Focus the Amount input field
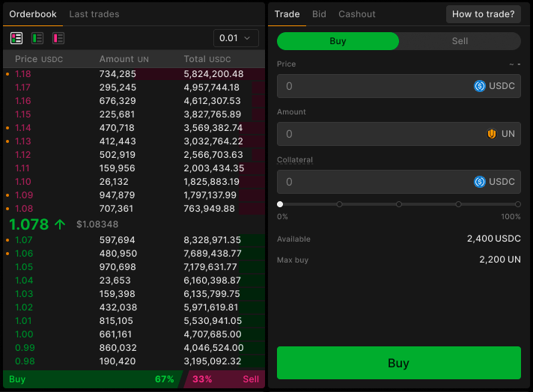The height and width of the screenshot is (392, 533). (x=374, y=134)
